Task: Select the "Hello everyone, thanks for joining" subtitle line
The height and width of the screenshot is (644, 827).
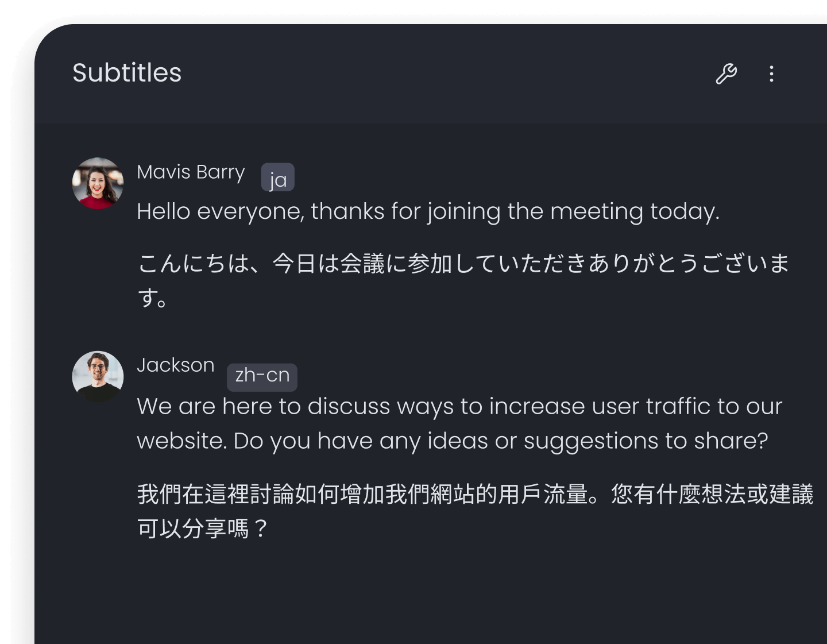Action: pyautogui.click(x=427, y=211)
